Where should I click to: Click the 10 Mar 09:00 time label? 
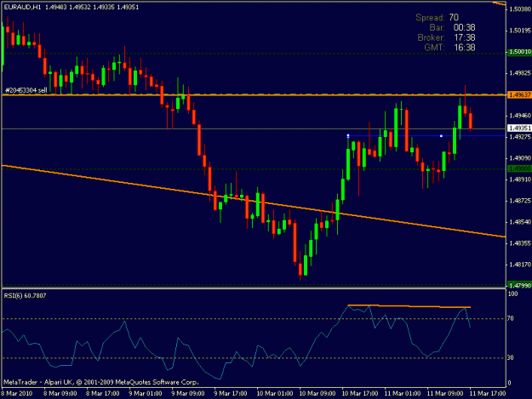[317, 394]
